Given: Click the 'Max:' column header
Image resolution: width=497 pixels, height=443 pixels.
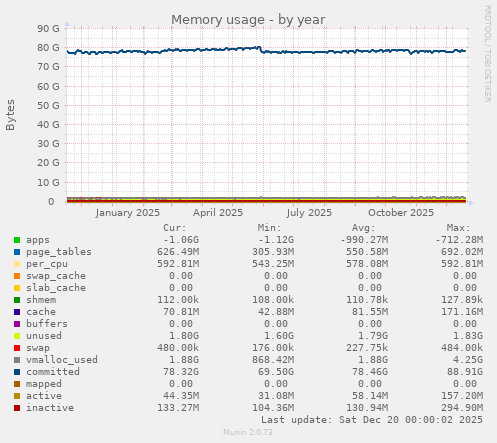Looking at the screenshot, I should click(x=459, y=228).
